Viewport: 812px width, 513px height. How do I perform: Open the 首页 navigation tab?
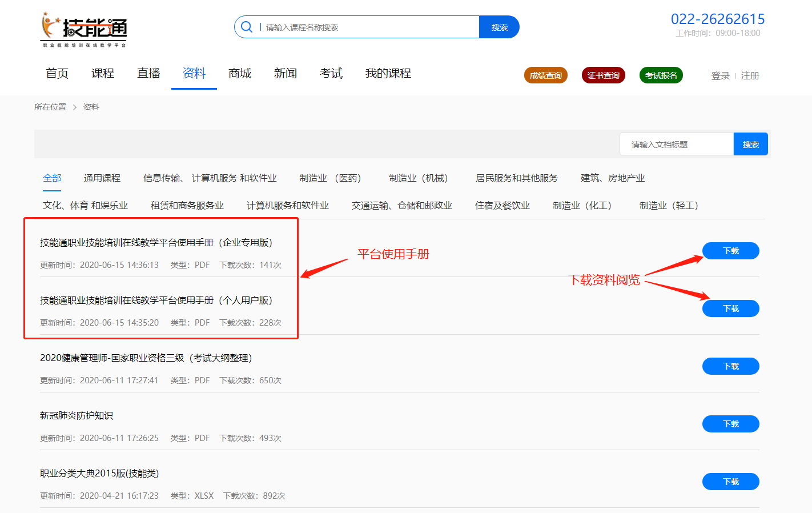(x=57, y=74)
